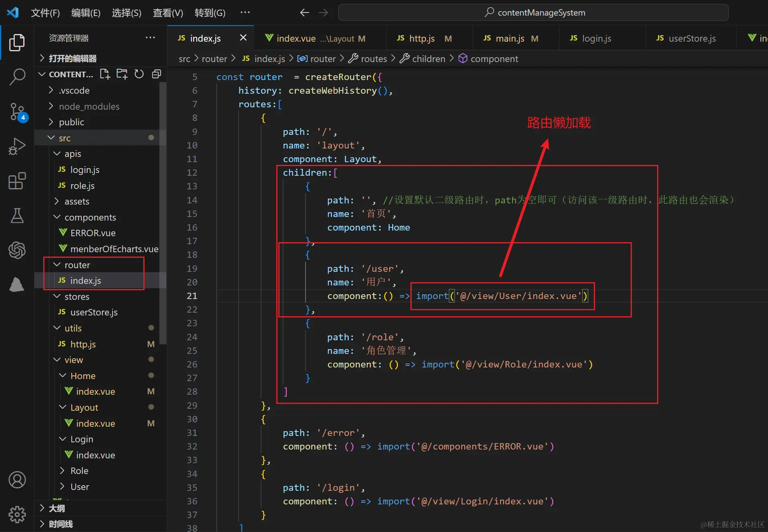
Task: Open Source Control view with badge
Action: pos(17,111)
